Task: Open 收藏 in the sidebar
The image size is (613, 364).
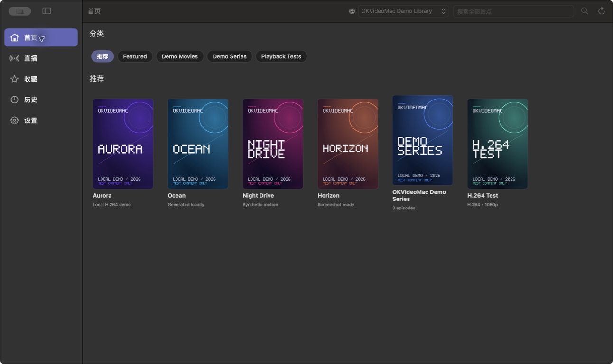Action: tap(41, 79)
